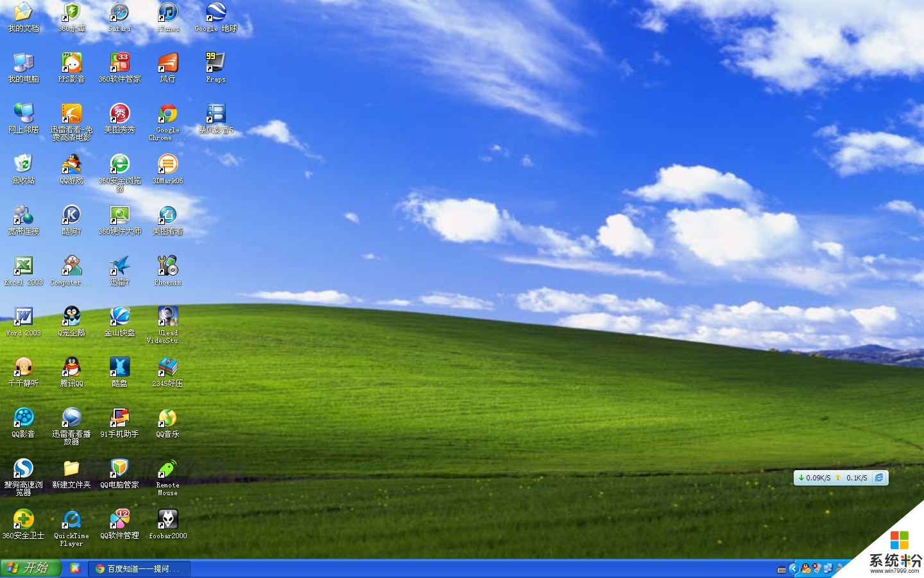This screenshot has width=924, height=578.
Task: Expand hidden system tray icons arrow
Action: 793,568
